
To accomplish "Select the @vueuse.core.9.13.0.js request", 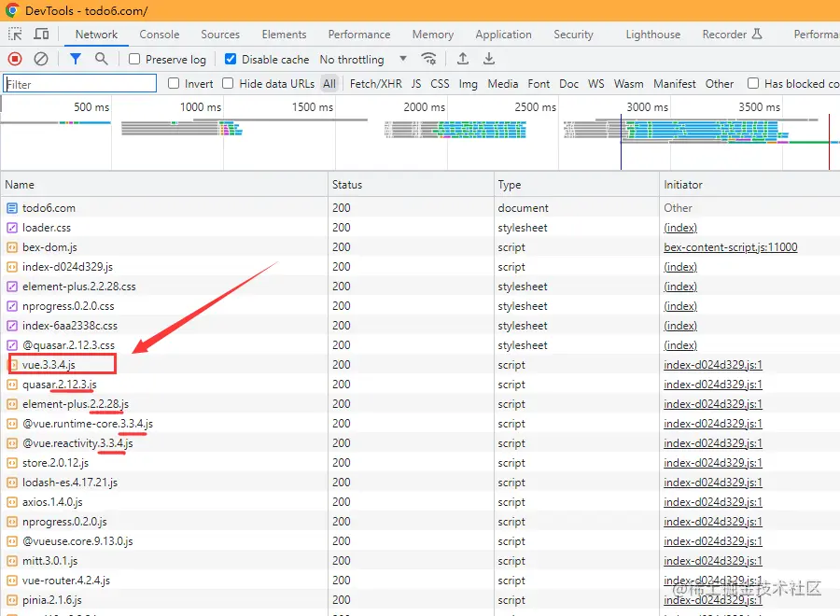I will (77, 541).
